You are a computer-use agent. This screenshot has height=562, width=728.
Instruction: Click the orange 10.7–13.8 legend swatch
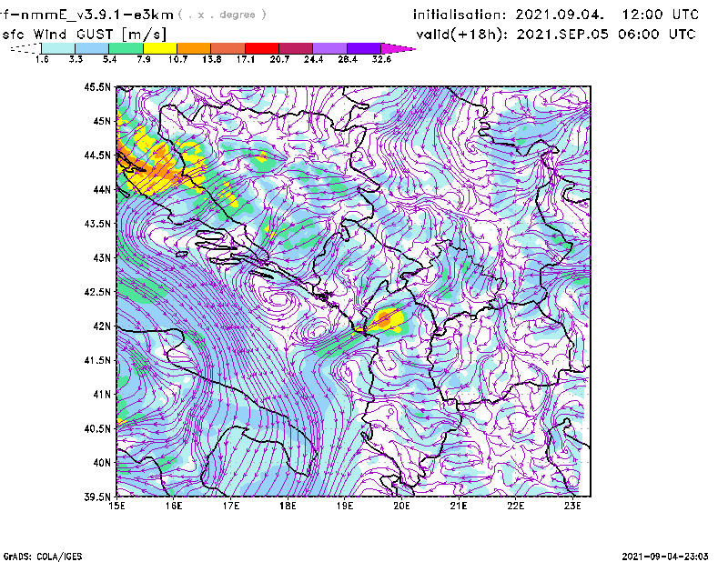194,48
